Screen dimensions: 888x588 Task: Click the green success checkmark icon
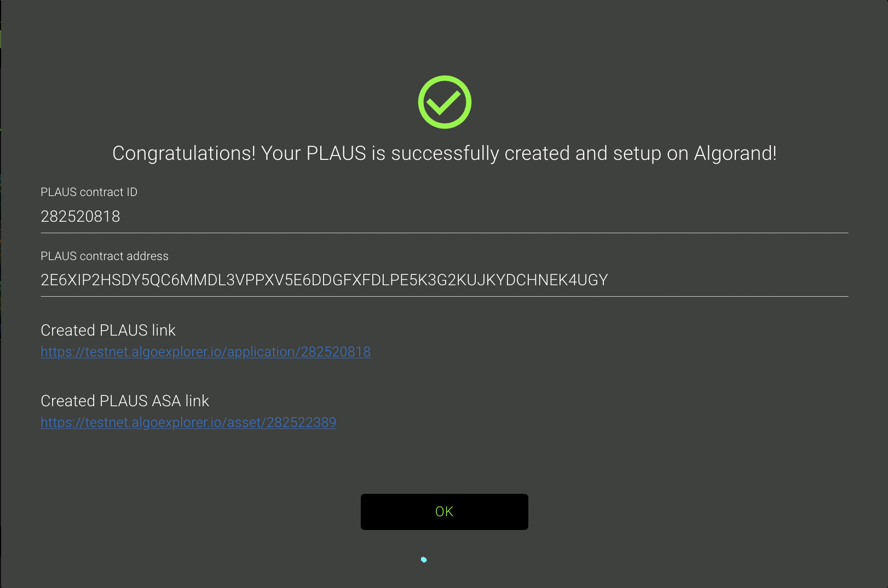click(x=445, y=102)
